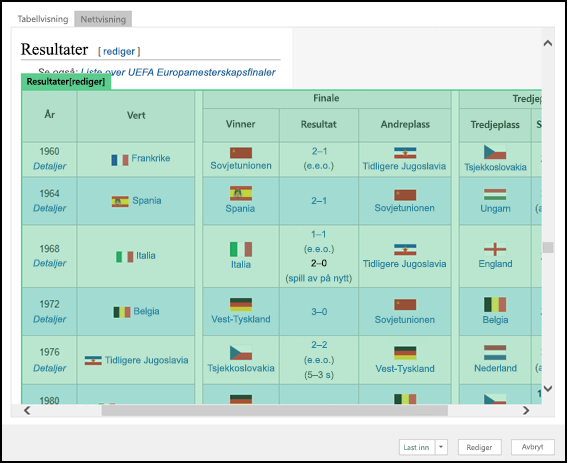This screenshot has height=463, width=567.
Task: Click the Avbryt button
Action: (x=532, y=447)
